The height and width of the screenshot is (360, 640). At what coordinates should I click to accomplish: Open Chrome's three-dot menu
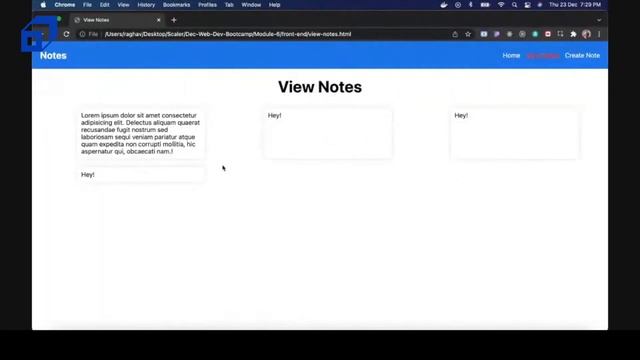599,34
